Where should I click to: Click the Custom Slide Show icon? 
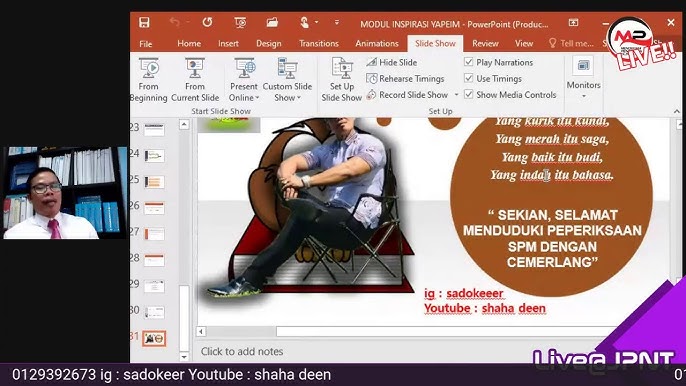point(287,69)
